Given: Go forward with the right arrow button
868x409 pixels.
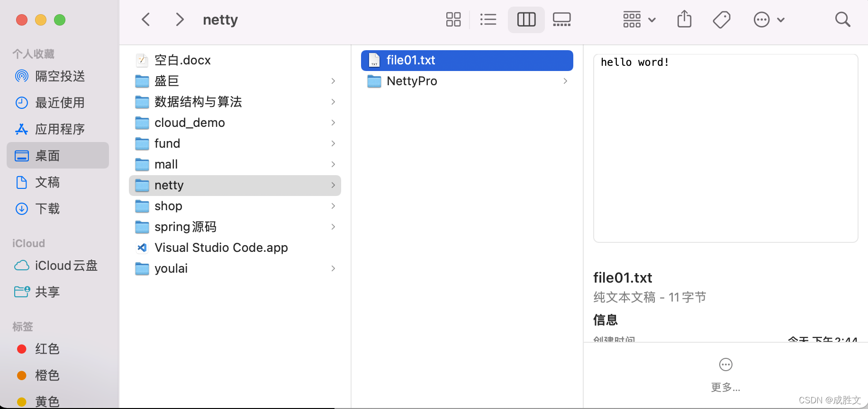Looking at the screenshot, I should click(x=180, y=19).
